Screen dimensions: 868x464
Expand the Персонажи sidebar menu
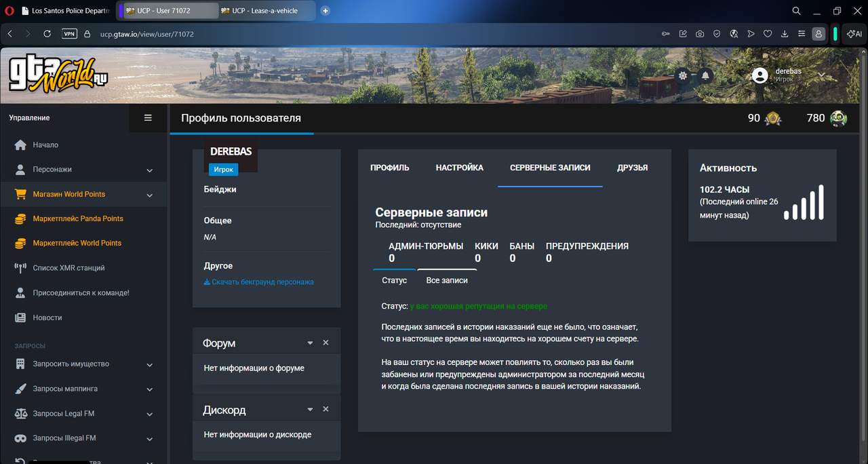tap(84, 170)
